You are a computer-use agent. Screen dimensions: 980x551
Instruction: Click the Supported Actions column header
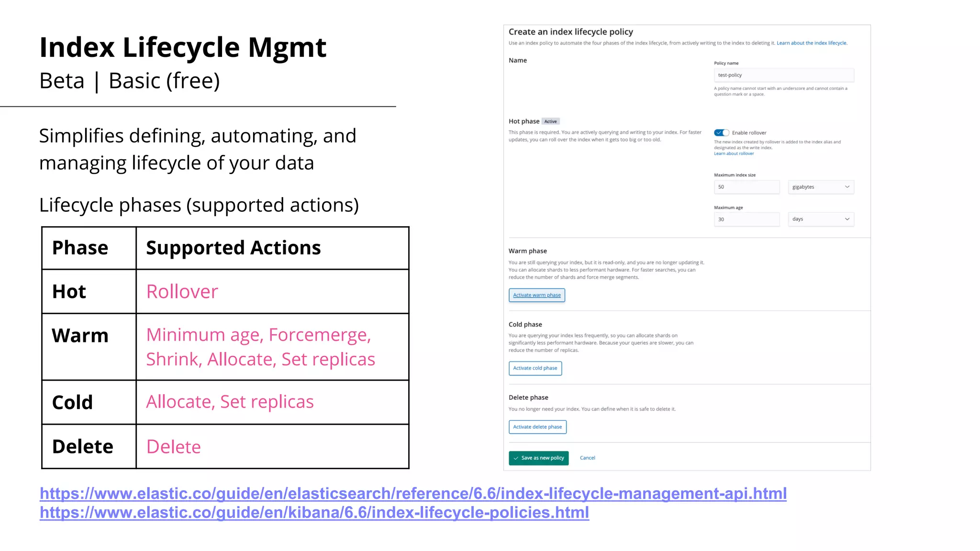tap(272, 248)
